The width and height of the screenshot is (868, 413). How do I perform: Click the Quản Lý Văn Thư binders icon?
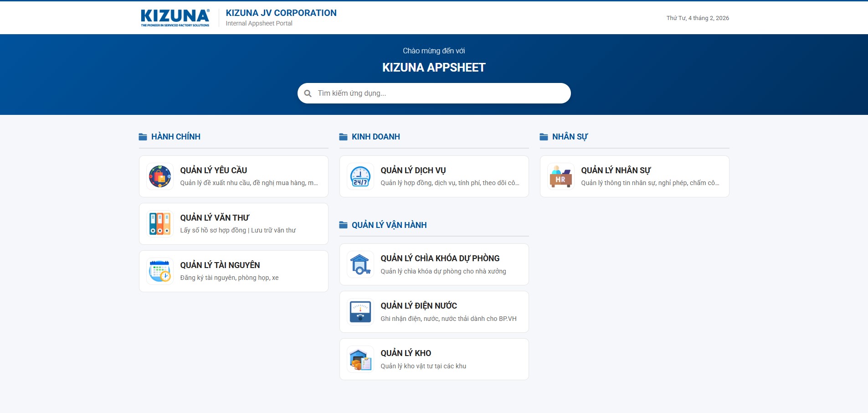pos(159,224)
